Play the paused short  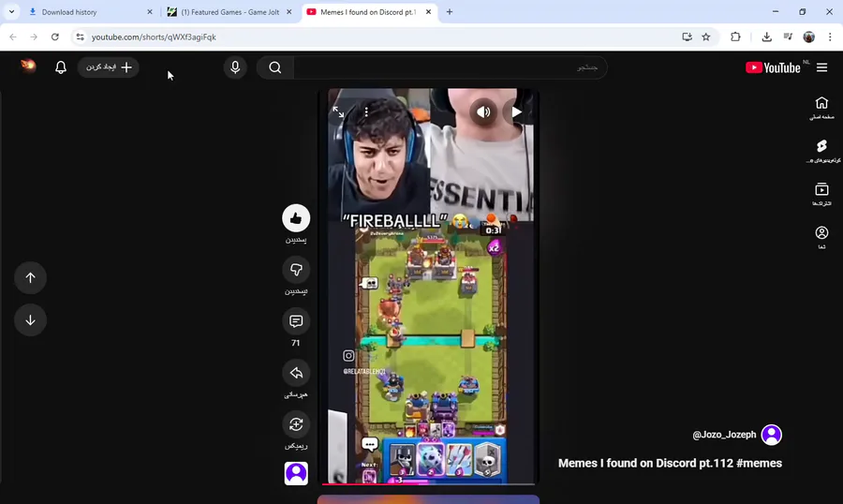(x=516, y=111)
